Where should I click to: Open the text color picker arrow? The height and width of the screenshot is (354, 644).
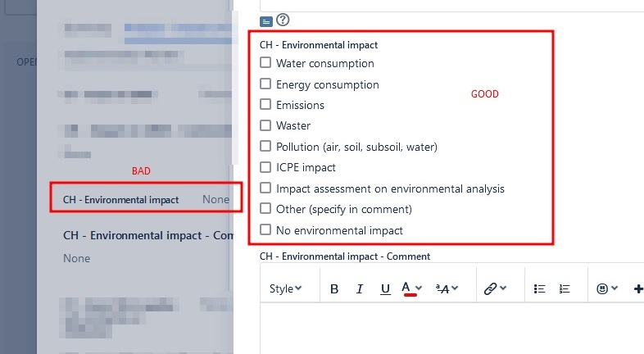pos(419,288)
